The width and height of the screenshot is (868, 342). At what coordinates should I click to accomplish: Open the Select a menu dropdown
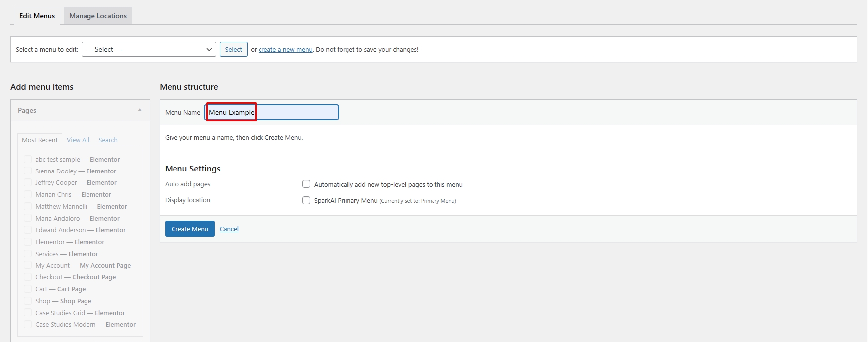pos(149,49)
